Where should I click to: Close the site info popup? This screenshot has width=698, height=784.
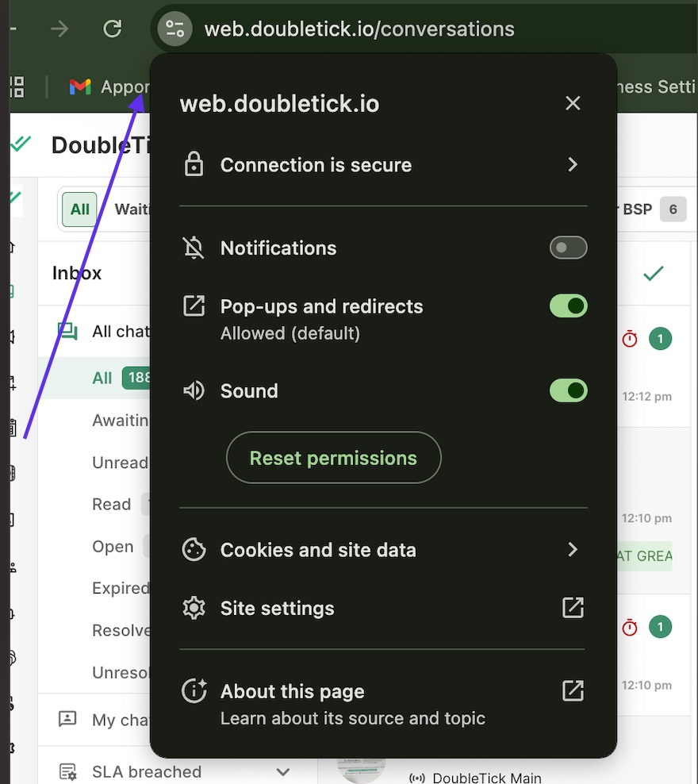click(x=573, y=103)
